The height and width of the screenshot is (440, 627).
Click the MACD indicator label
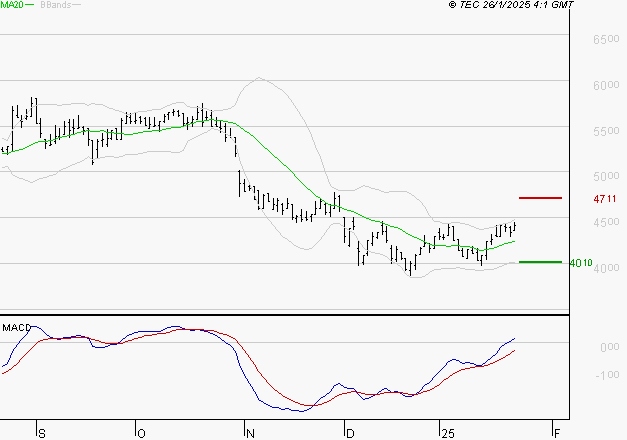[x=16, y=328]
